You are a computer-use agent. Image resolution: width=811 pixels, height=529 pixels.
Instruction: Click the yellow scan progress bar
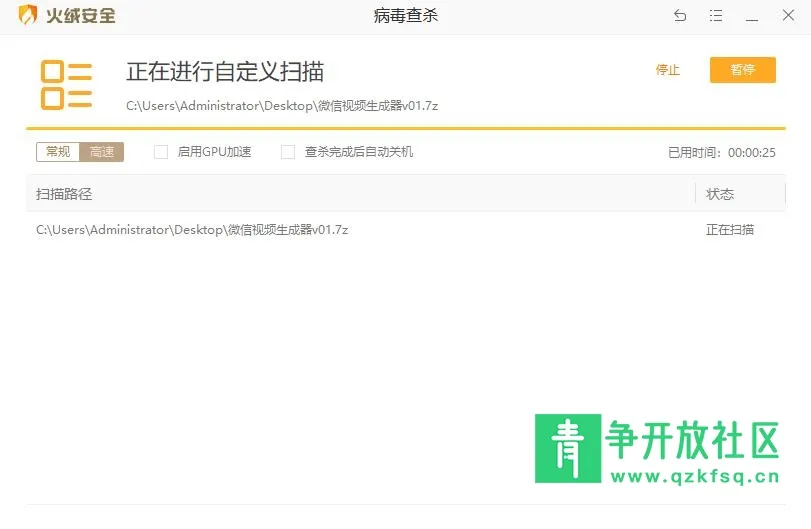[406, 128]
